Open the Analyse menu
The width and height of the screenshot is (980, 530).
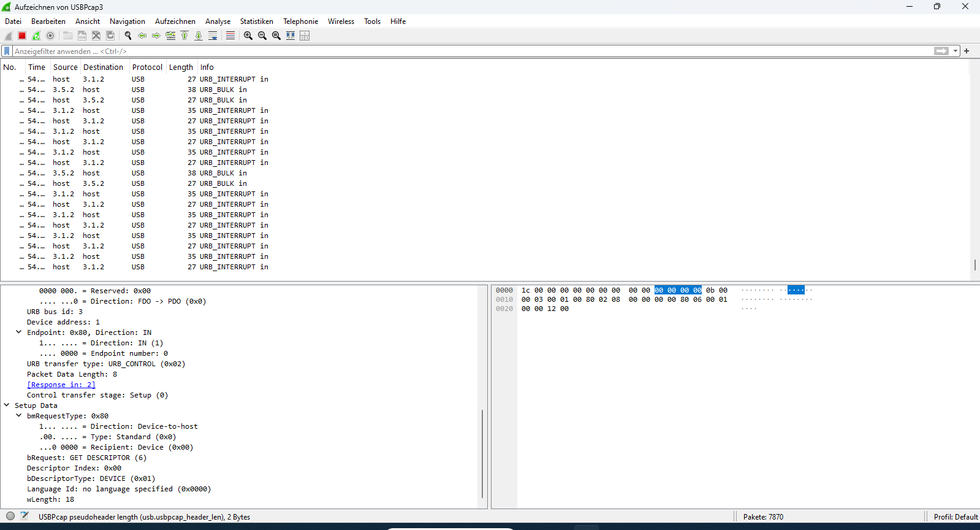(x=218, y=21)
